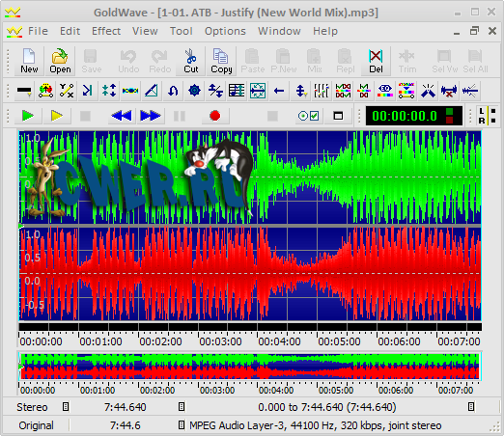The image size is (504, 436).
Task: Start recording with the red Record button
Action: coord(215,116)
